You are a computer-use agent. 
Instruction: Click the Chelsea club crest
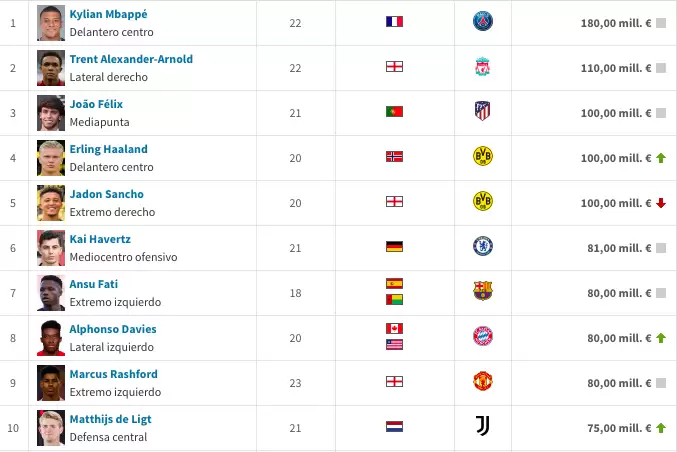tap(483, 246)
